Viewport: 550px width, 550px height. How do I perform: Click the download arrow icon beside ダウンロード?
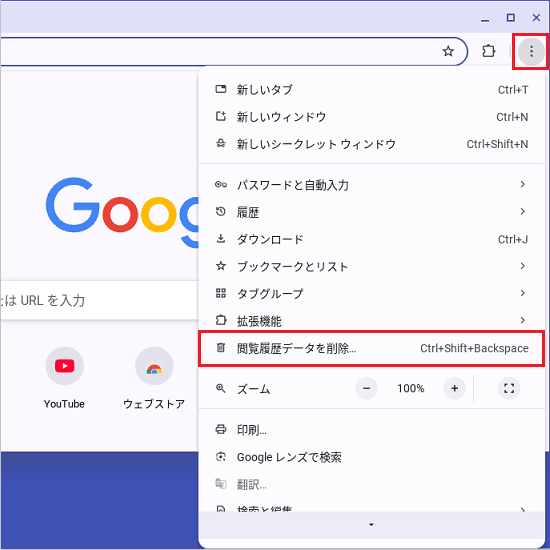(x=221, y=239)
